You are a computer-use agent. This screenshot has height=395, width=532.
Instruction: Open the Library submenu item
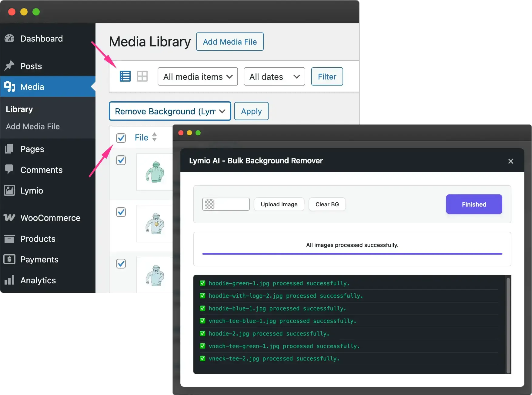[19, 109]
